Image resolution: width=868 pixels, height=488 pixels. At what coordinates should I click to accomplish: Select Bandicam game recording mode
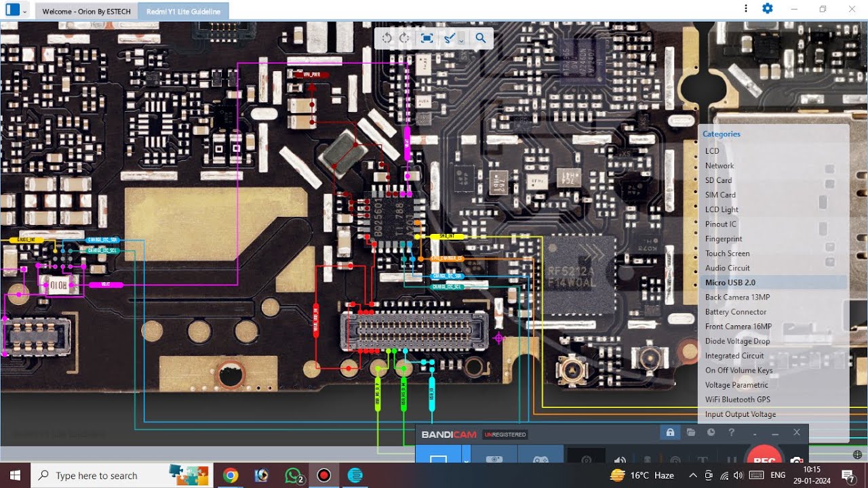click(540, 455)
